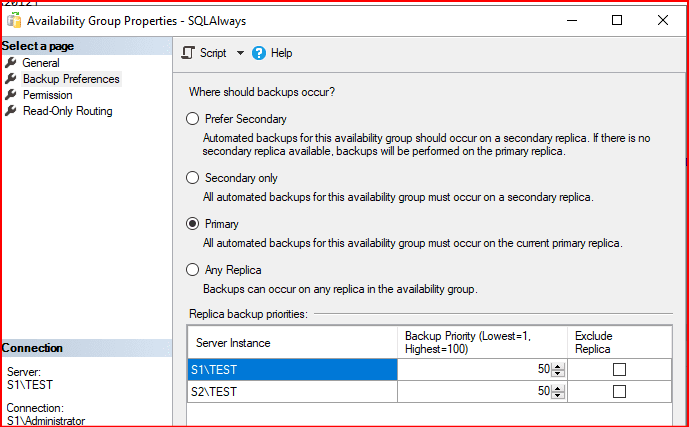689x427 pixels.
Task: Maximize the Availability Group Properties window
Action: pos(617,20)
